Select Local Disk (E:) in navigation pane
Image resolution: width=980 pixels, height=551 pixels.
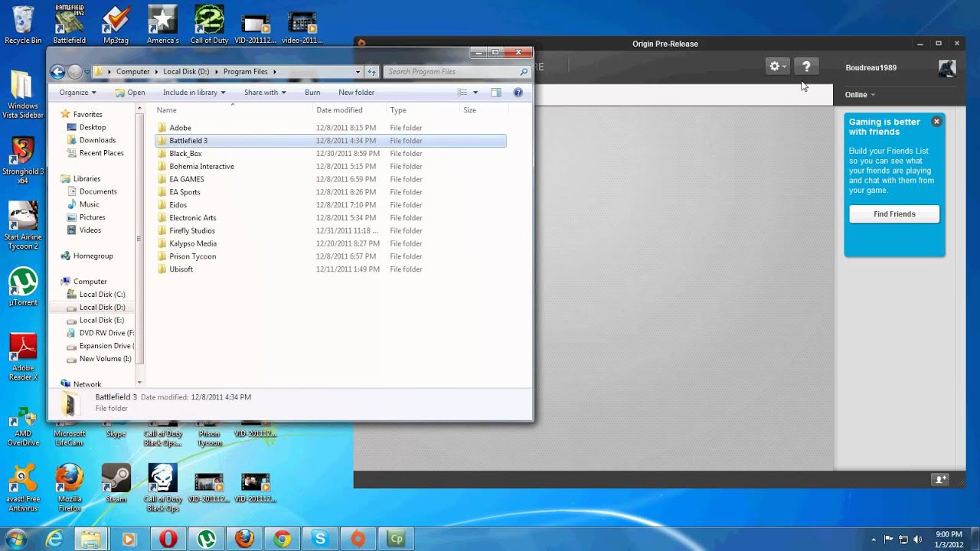(x=101, y=320)
